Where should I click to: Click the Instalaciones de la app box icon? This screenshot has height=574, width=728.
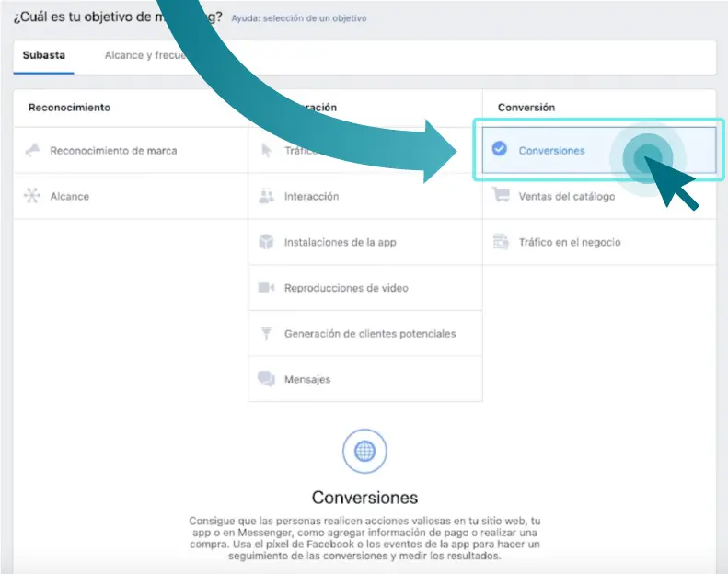coord(266,242)
